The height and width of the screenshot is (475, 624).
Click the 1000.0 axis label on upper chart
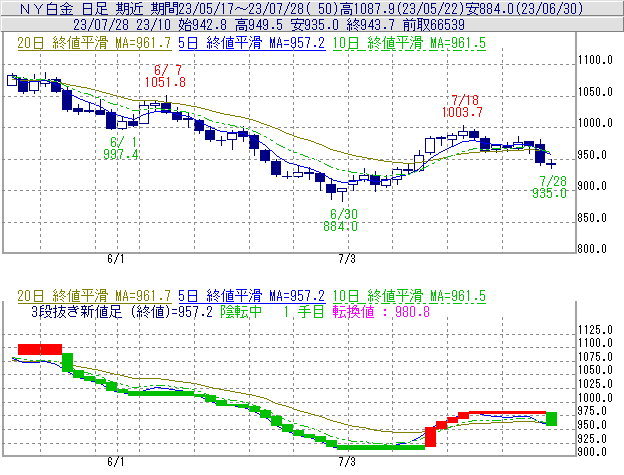[595, 123]
